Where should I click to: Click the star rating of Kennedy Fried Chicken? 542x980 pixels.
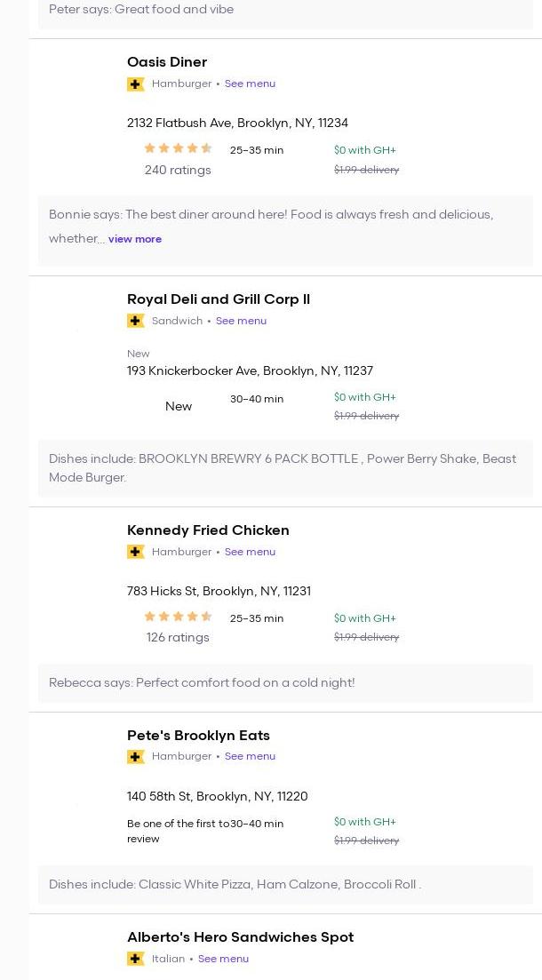pos(178,617)
